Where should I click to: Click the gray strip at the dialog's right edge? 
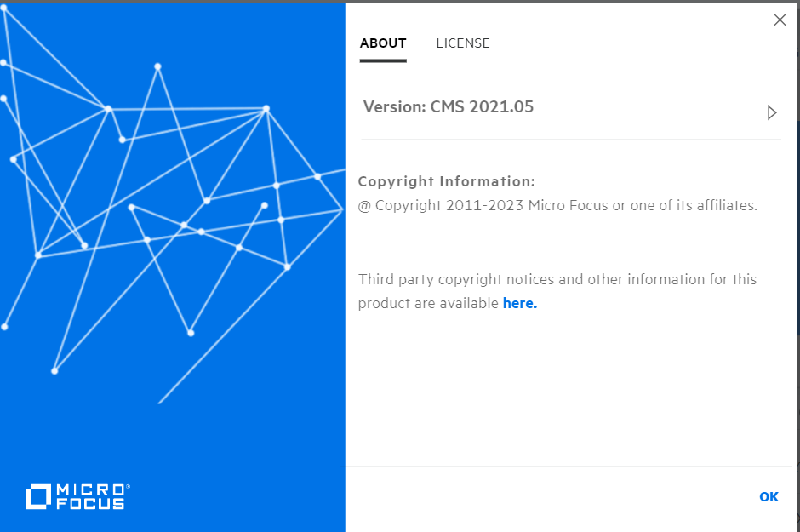click(797, 255)
